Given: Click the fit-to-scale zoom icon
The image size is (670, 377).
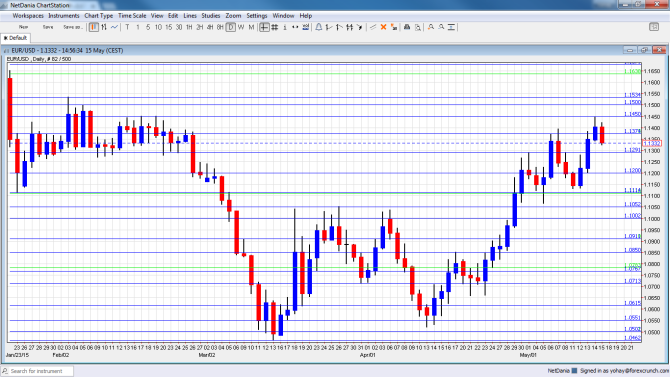Looking at the screenshot, I should click(452, 27).
